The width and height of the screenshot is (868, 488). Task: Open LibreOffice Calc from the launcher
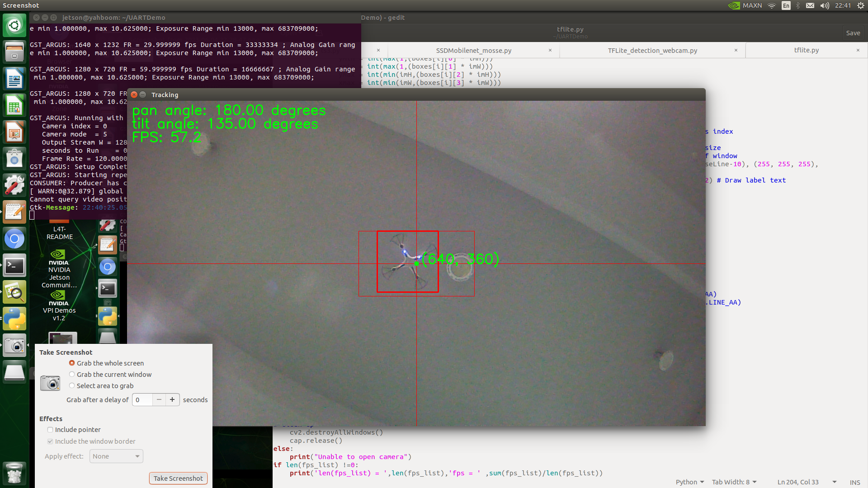[x=14, y=105]
